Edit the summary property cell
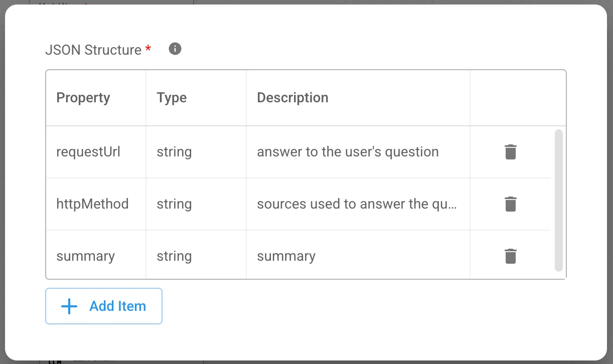The image size is (613, 364). (x=86, y=256)
